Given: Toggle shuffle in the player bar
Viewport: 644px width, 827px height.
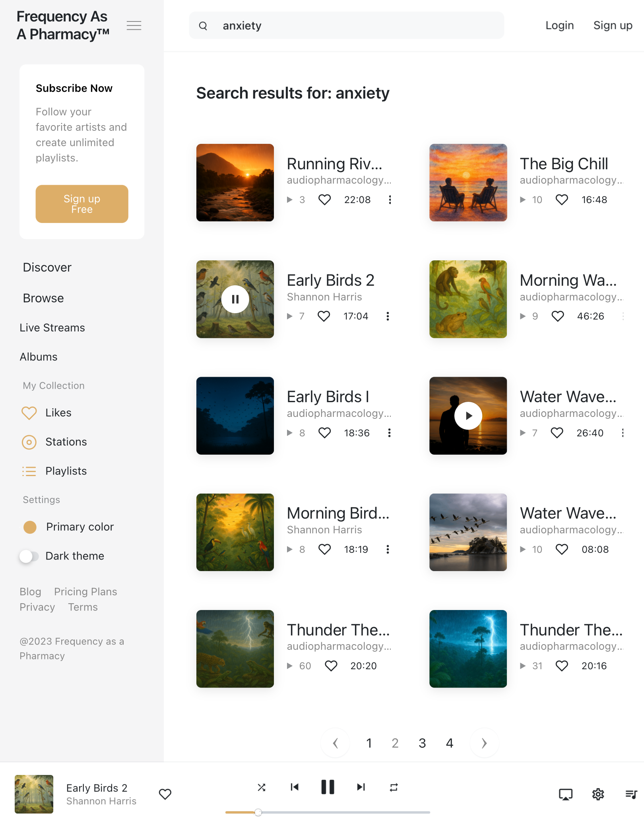Looking at the screenshot, I should point(262,787).
